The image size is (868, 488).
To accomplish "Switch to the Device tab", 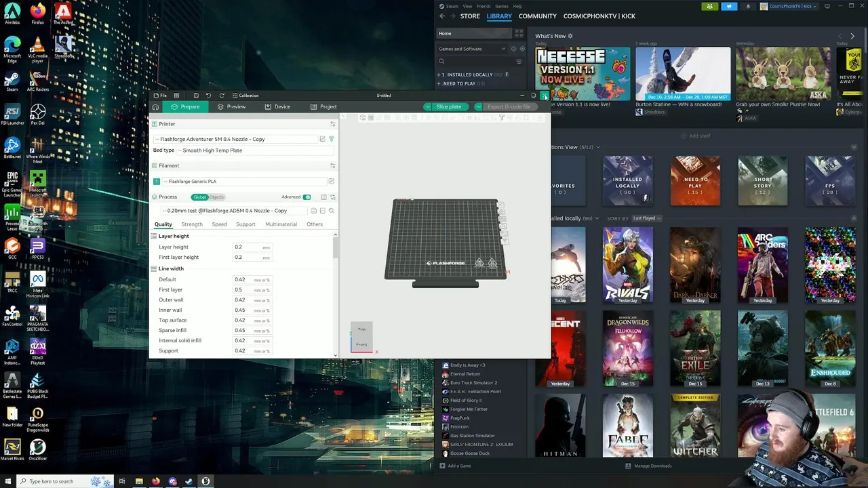I will 278,106.
